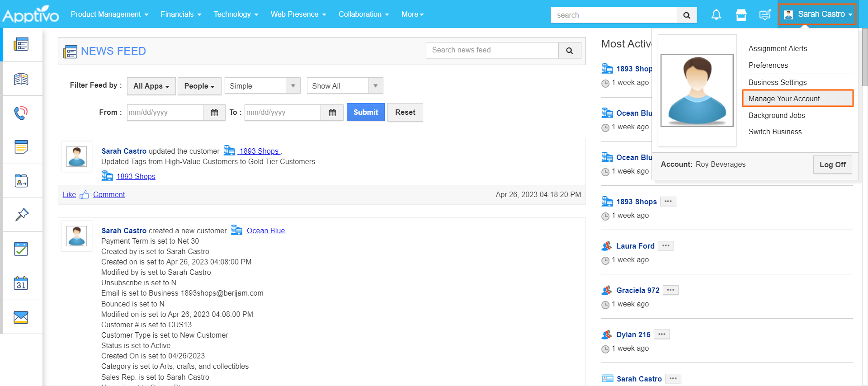The height and width of the screenshot is (386, 868).
Task: Click Sarah Castro's avatar on first post
Action: [77, 157]
